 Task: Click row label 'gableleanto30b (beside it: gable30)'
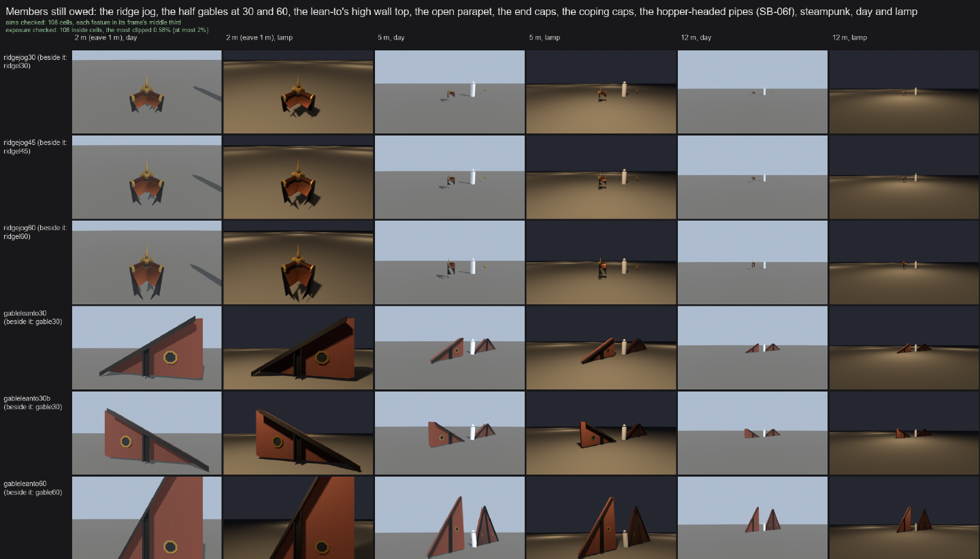coord(33,402)
